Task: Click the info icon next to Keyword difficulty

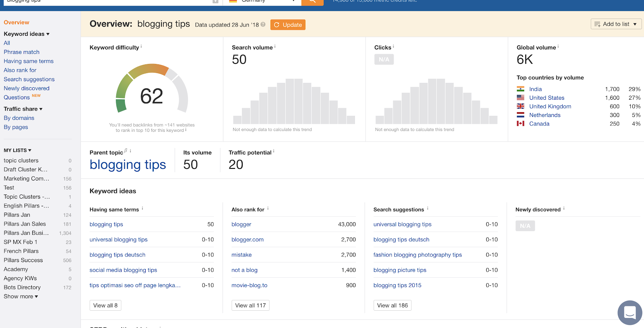Action: (x=141, y=47)
